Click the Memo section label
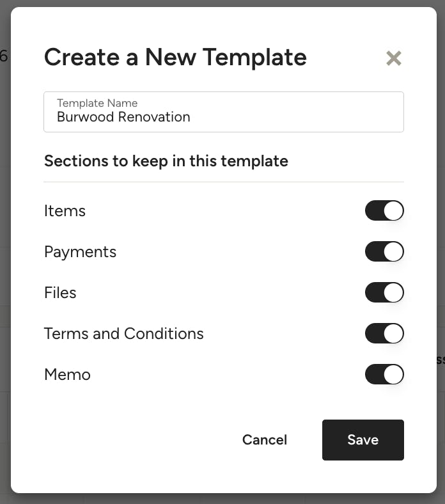 coord(67,375)
